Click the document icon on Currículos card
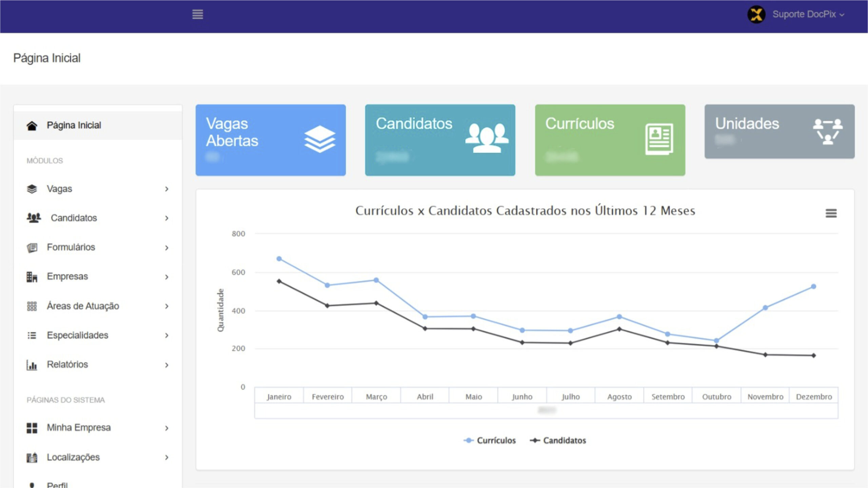Viewport: 868px width, 488px height. [x=659, y=139]
